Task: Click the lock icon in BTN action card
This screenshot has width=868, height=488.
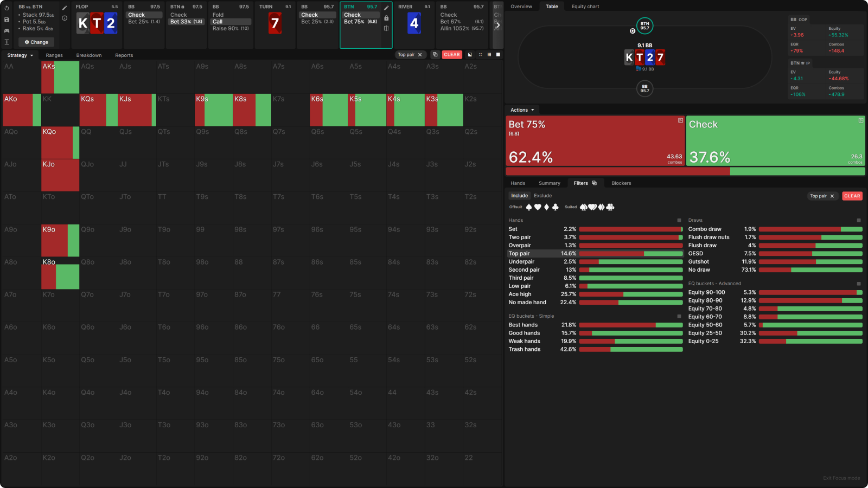Action: [386, 18]
